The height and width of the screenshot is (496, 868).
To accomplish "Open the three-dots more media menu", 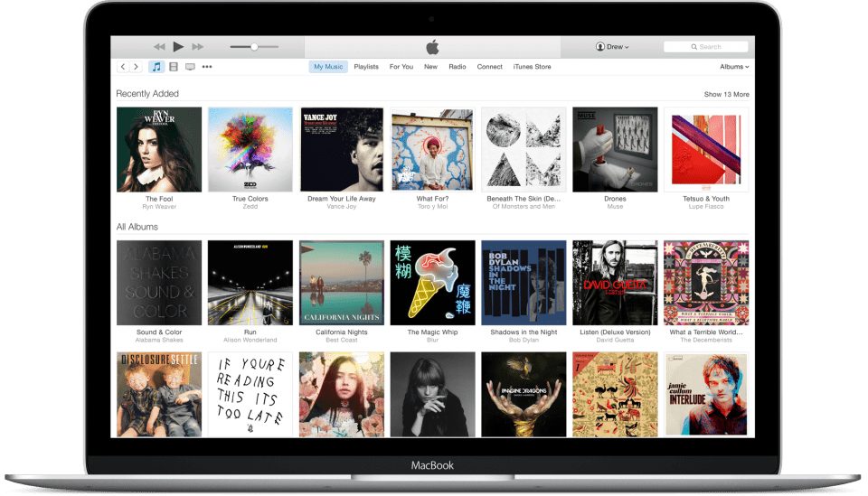I will [207, 66].
